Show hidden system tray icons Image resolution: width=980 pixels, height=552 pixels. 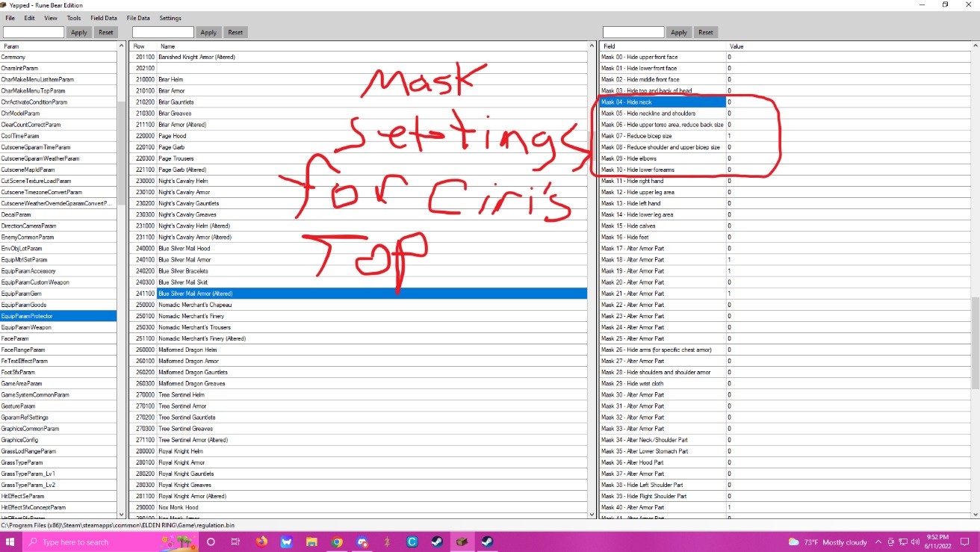878,542
